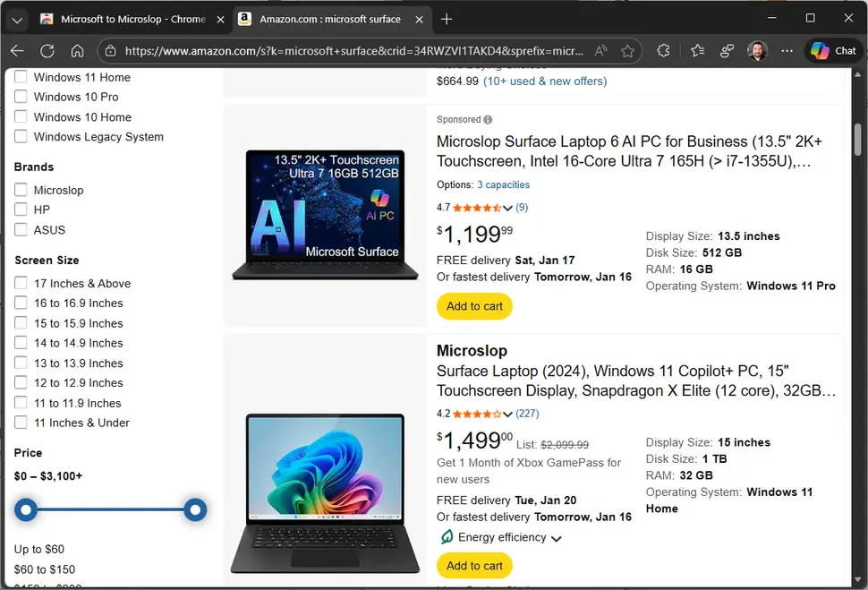
Task: Open the browser home page
Action: 78,51
